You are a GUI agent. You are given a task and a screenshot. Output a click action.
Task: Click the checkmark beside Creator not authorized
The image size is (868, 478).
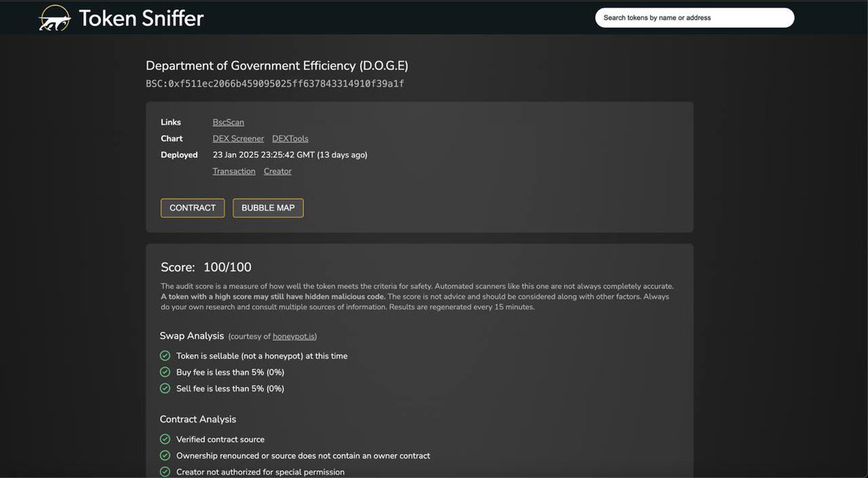pos(165,471)
